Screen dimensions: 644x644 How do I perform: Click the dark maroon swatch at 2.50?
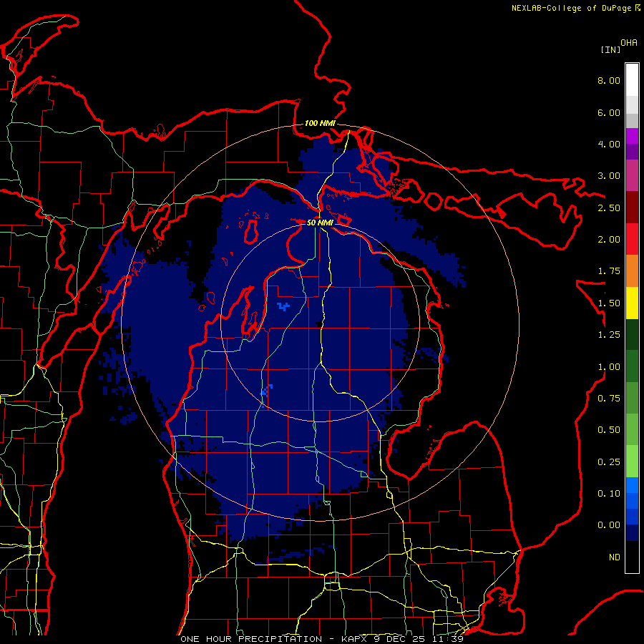(632, 208)
